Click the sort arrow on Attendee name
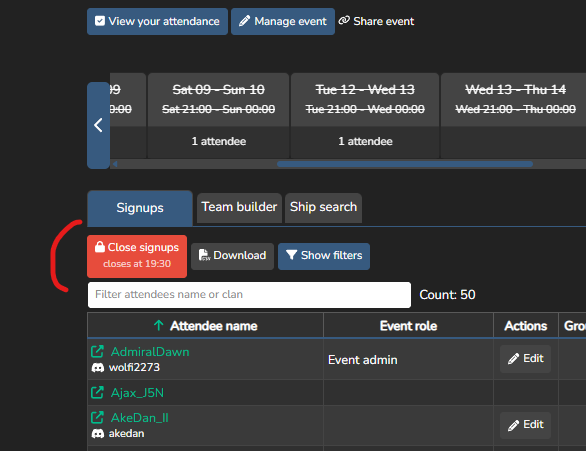The width and height of the screenshot is (586, 451). click(x=158, y=325)
